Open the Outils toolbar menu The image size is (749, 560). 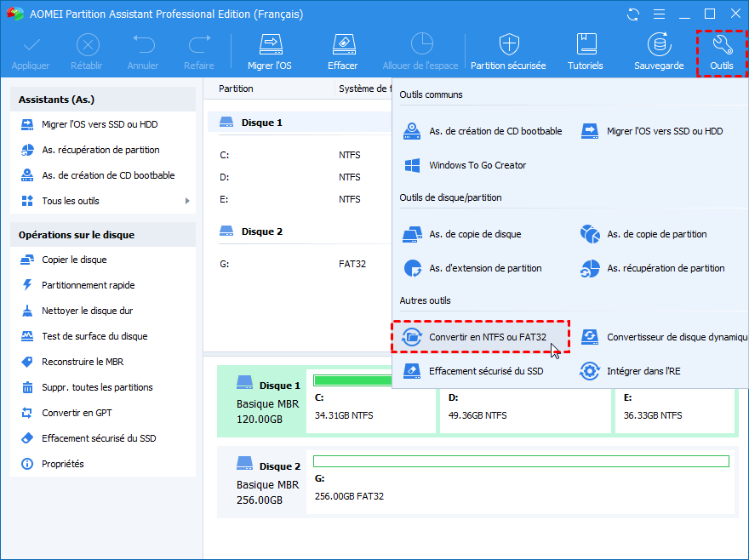click(x=722, y=53)
